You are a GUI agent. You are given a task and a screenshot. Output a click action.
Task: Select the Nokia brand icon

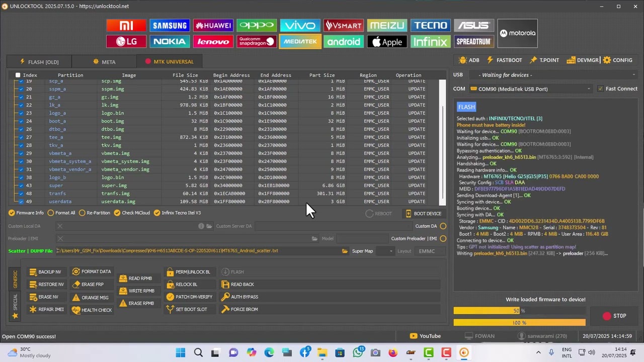(170, 42)
